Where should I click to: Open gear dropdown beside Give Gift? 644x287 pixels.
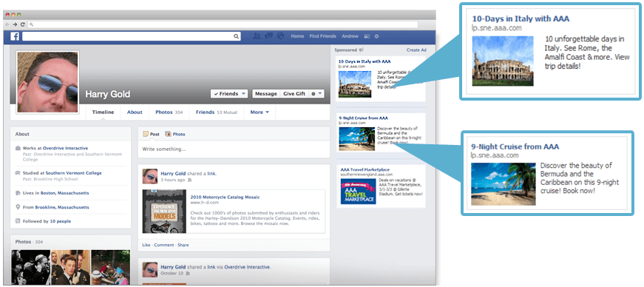coord(316,94)
